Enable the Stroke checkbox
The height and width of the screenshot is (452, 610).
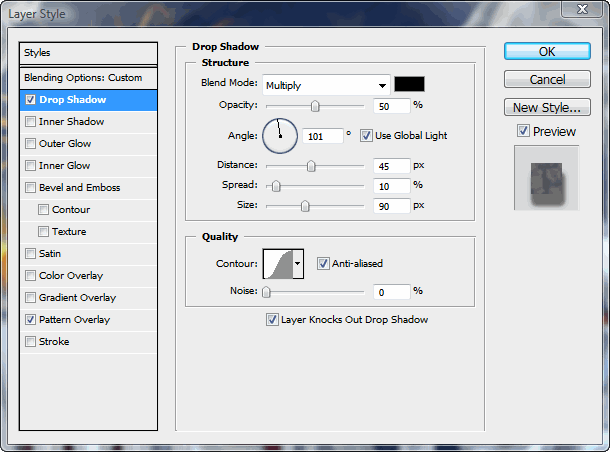point(30,342)
